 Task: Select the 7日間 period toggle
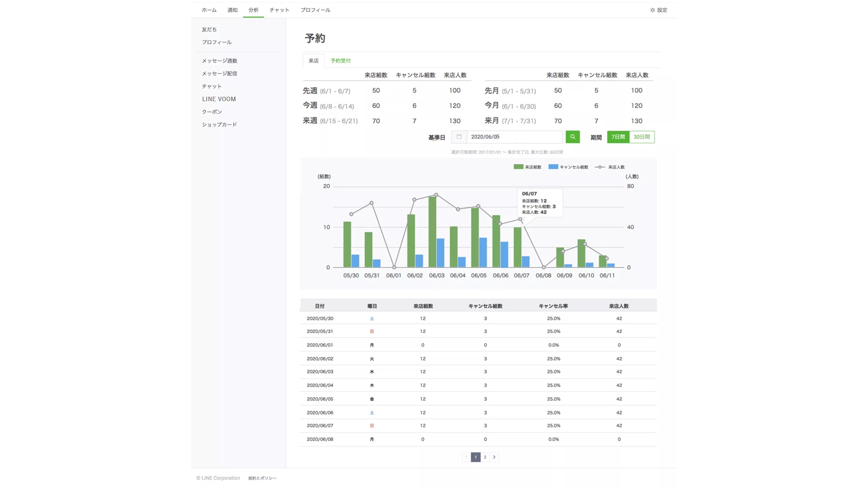[618, 137]
